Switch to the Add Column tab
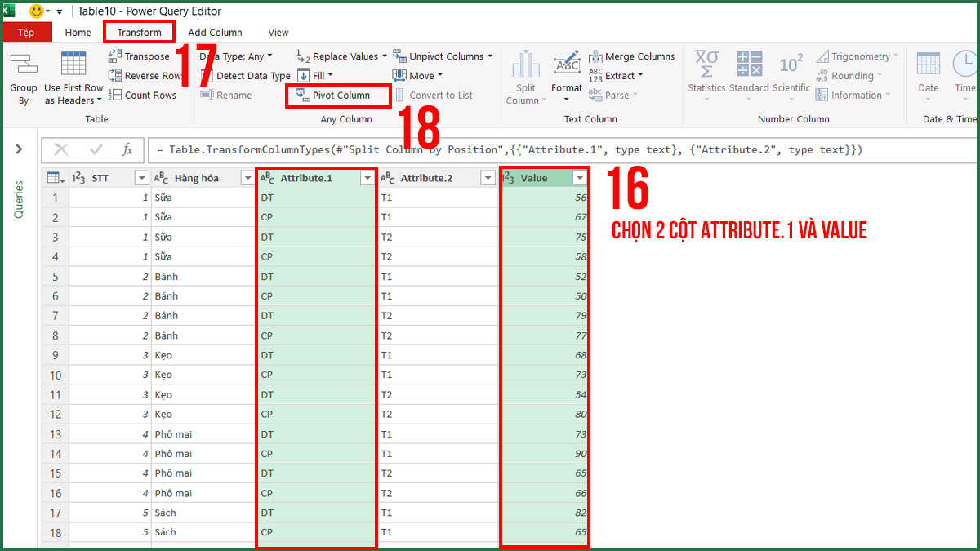Screen dimensions: 980x551 point(215,32)
